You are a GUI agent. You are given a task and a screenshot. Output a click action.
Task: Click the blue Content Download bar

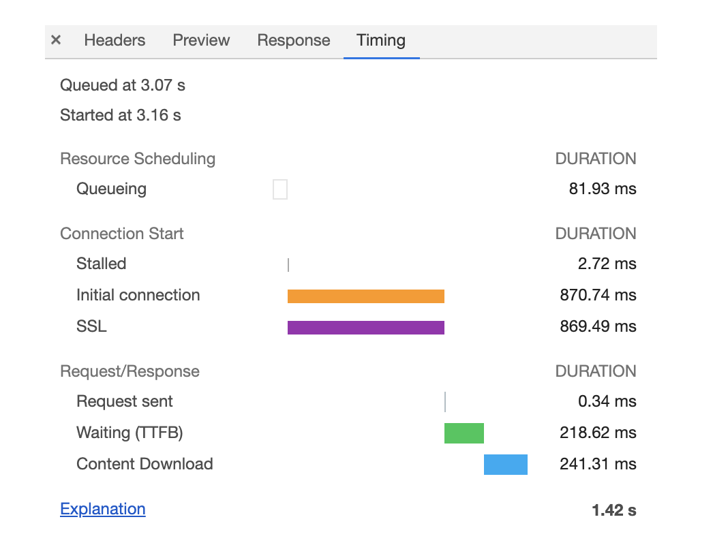pyautogui.click(x=505, y=465)
